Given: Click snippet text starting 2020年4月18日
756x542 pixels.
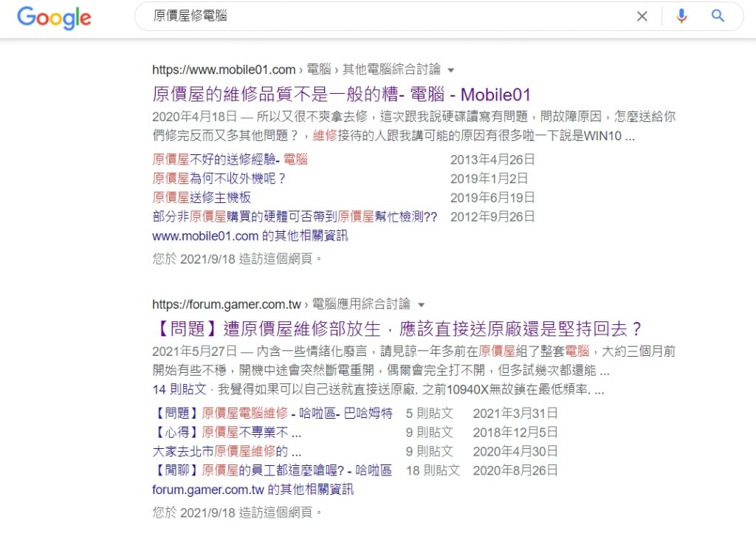Looking at the screenshot, I should (414, 126).
